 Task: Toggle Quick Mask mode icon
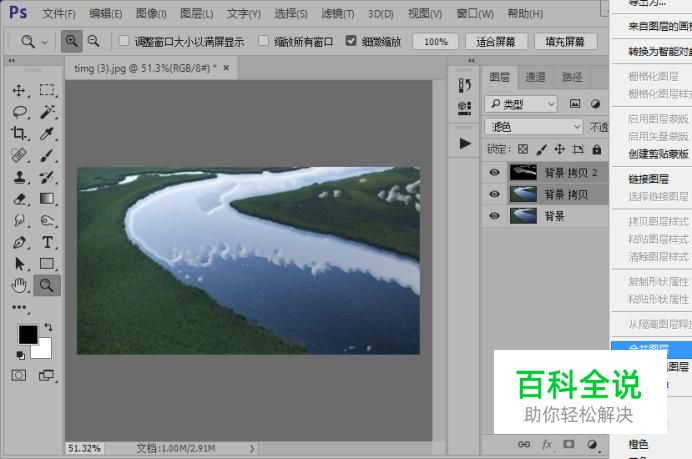pyautogui.click(x=19, y=376)
